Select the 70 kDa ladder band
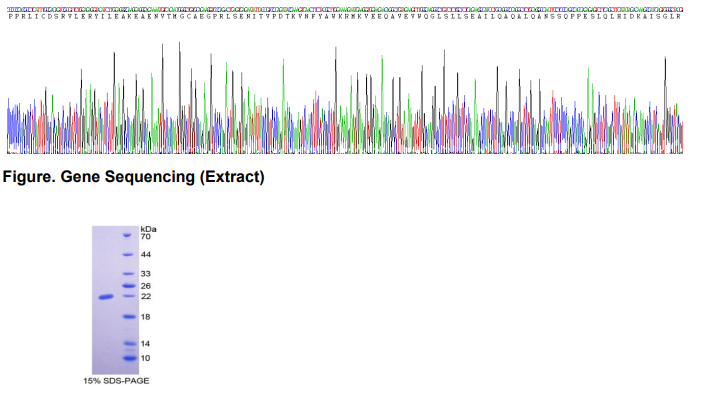This screenshot has width=704, height=393. 128,235
